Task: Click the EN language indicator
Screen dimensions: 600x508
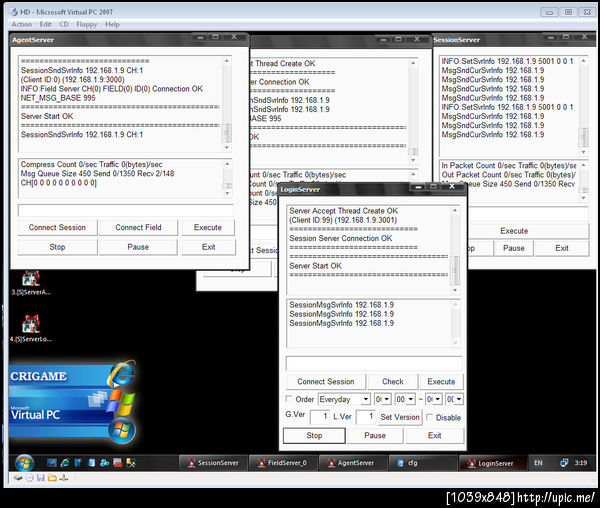Action: tap(538, 463)
